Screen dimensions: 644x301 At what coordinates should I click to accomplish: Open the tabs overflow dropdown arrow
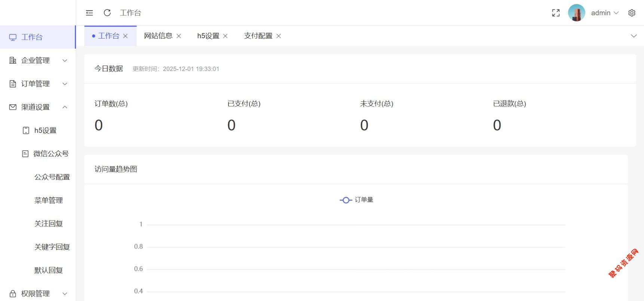[x=634, y=36]
